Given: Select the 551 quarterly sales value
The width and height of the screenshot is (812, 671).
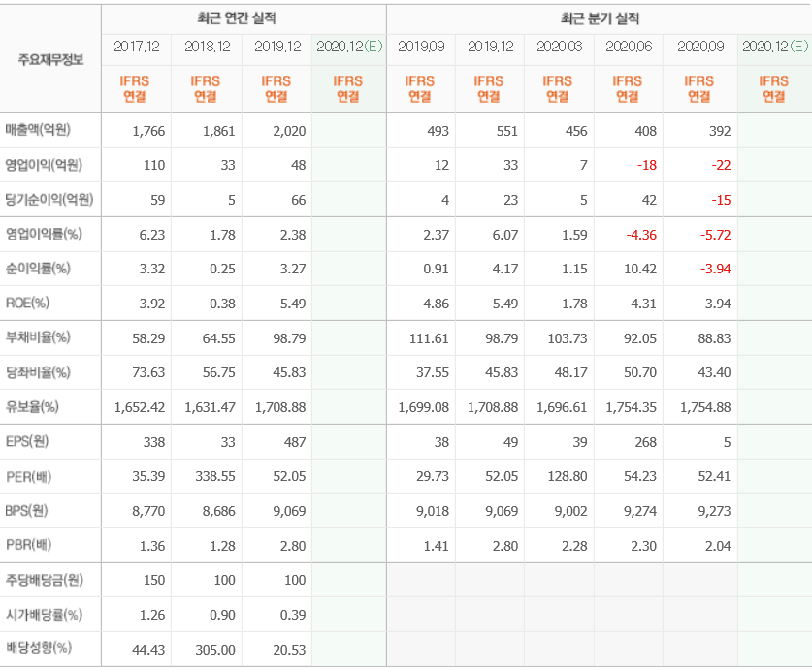Looking at the screenshot, I should click(507, 131).
